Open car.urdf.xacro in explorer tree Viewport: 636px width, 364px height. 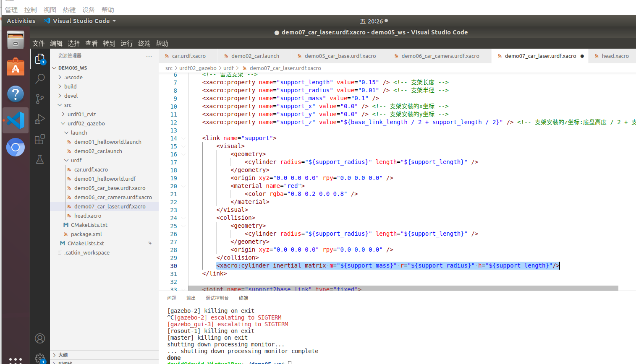[x=104, y=169]
